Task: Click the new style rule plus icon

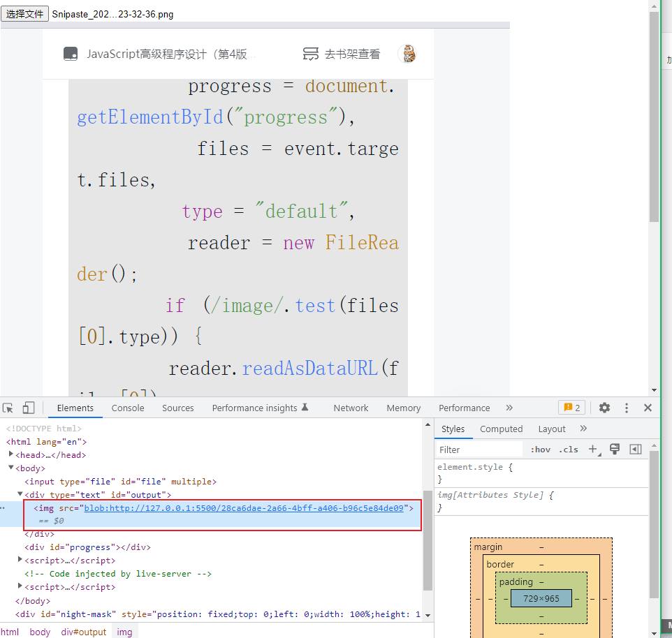Action: (x=593, y=449)
